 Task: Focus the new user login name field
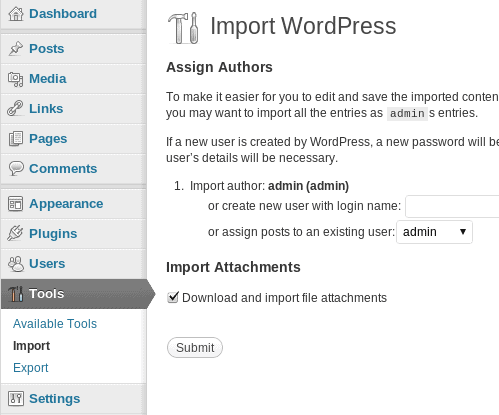point(452,207)
